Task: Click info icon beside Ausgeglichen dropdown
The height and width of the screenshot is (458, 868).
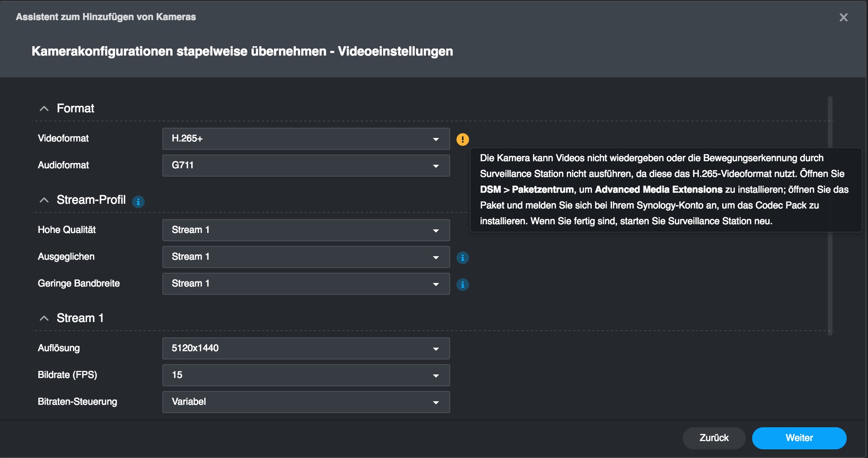Action: coord(462,258)
